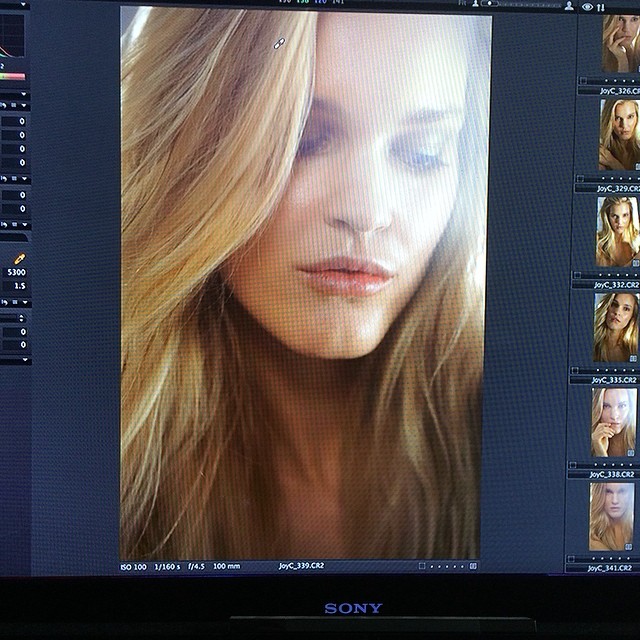
Task: Toggle color tag box for JoyC_335.CR2
Action: [575, 370]
